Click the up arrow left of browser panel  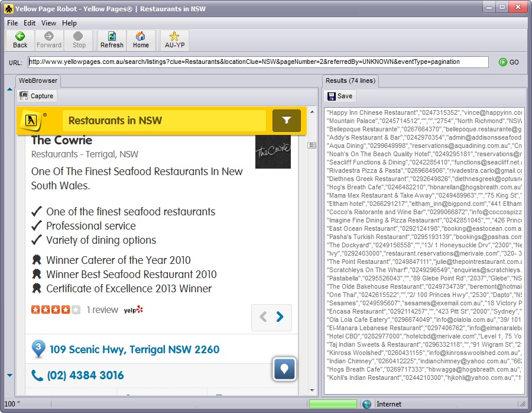(x=9, y=90)
